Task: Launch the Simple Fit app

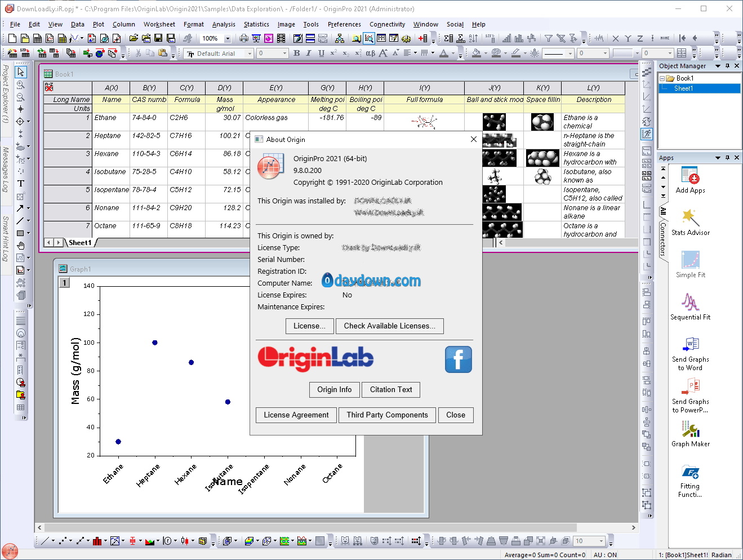Action: (690, 265)
